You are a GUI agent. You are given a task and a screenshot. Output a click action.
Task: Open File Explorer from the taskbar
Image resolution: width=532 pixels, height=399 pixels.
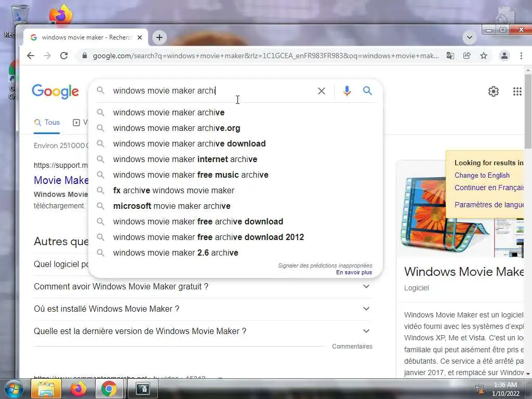point(46,389)
